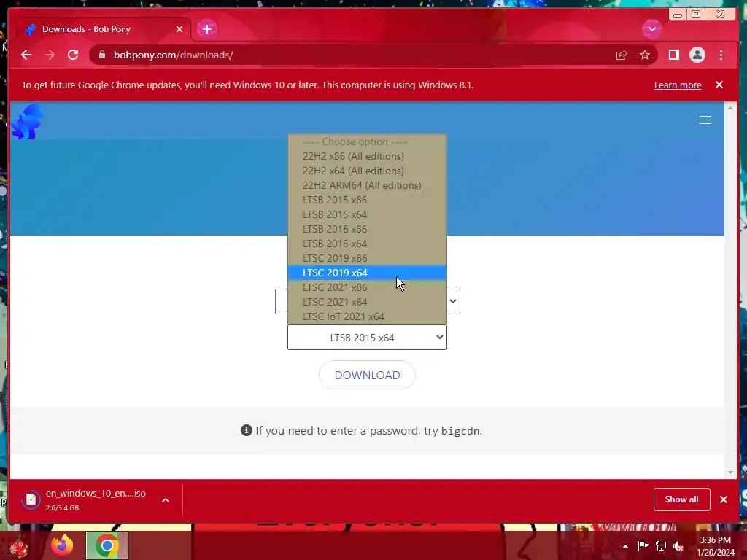Close the downloads shelf
Screen dimensions: 747x560
pyautogui.click(x=723, y=499)
